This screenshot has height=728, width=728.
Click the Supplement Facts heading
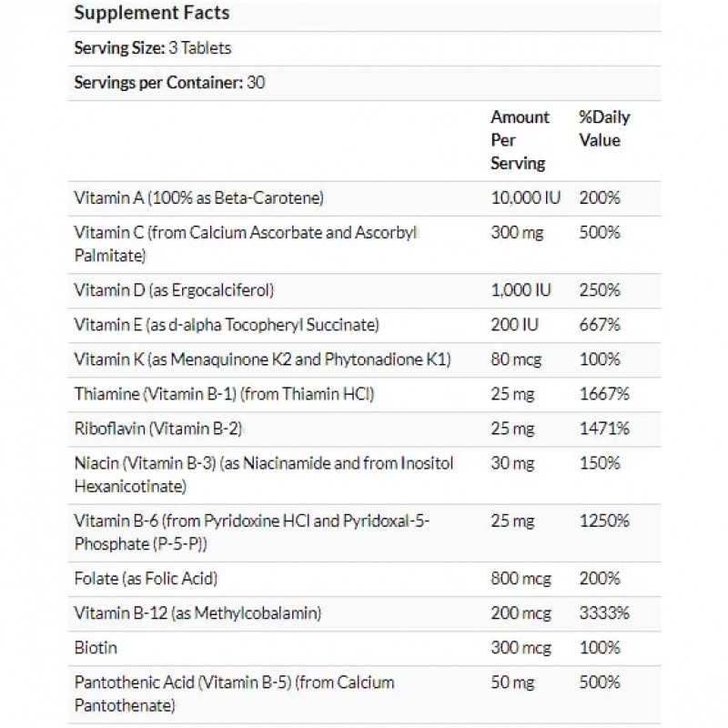(x=151, y=13)
